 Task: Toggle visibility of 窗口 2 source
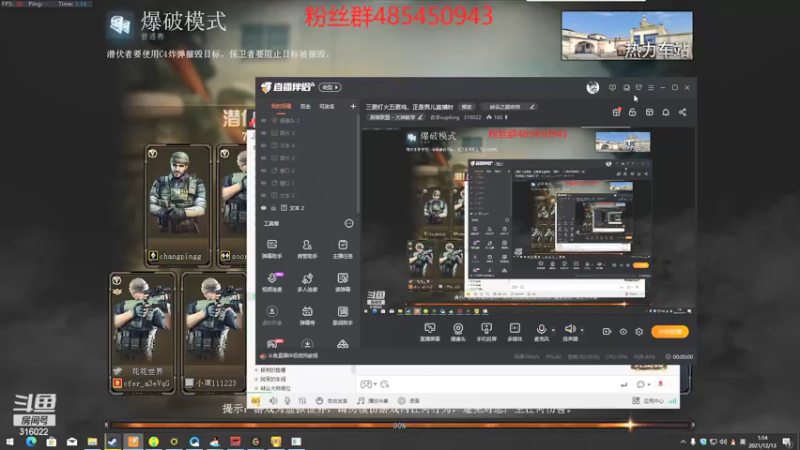264,170
